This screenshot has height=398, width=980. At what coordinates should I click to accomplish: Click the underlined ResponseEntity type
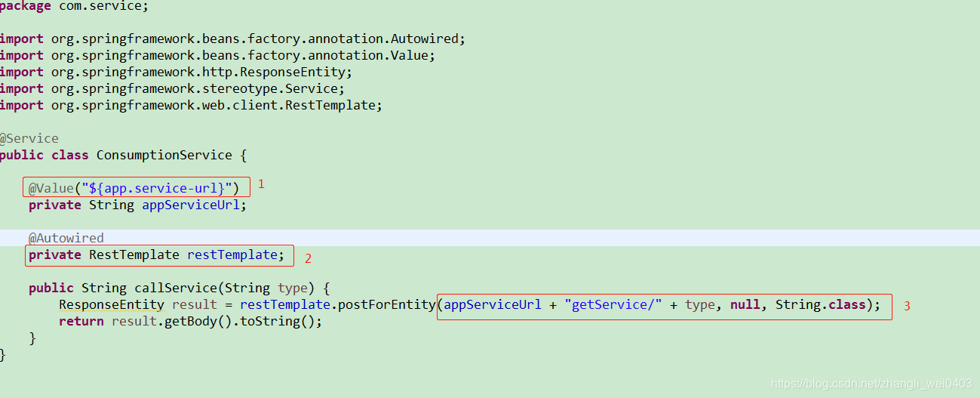pos(112,304)
